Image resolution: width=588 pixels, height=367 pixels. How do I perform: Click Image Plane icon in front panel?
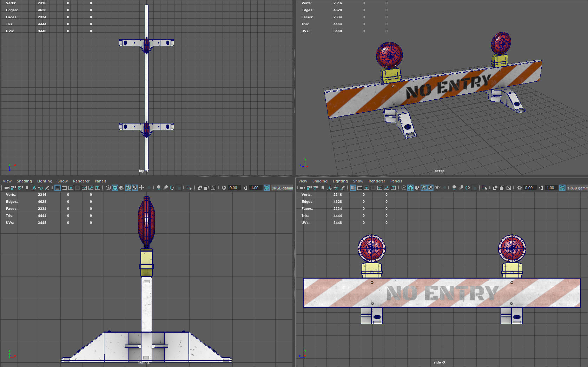34,188
